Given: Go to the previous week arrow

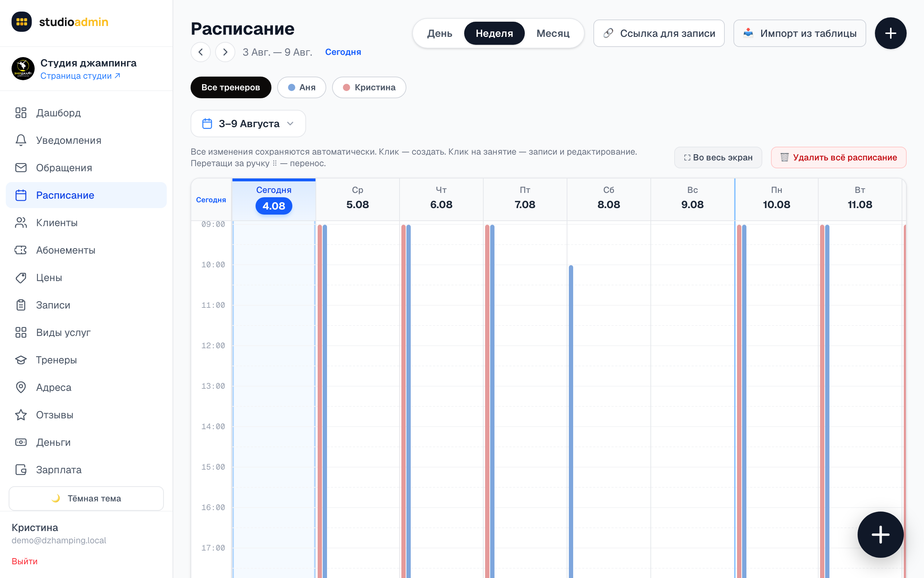Looking at the screenshot, I should point(201,52).
